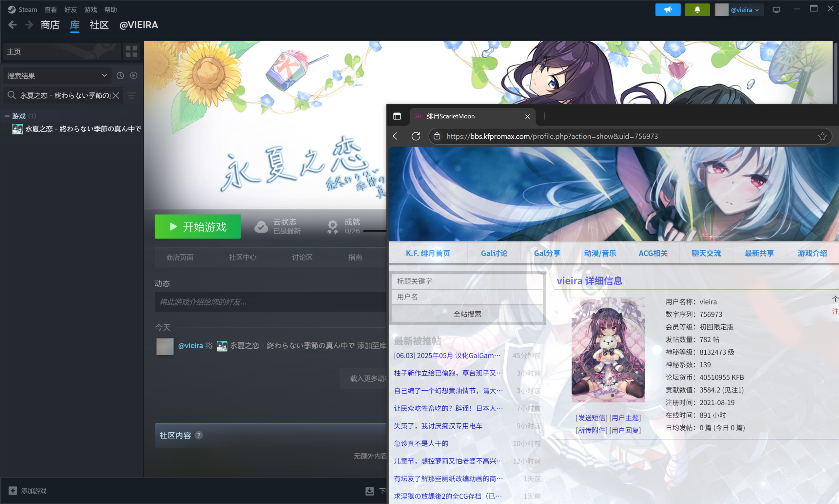Image resolution: width=839 pixels, height=504 pixels.
Task: Open the advanced search filter icon
Action: coord(132,96)
